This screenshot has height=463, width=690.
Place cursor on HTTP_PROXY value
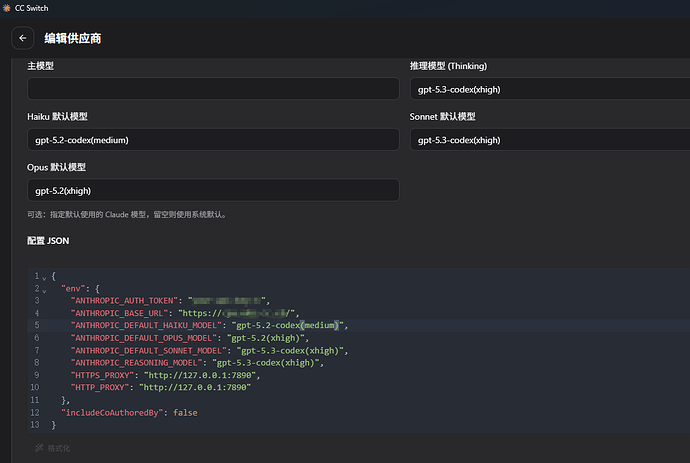click(195, 387)
